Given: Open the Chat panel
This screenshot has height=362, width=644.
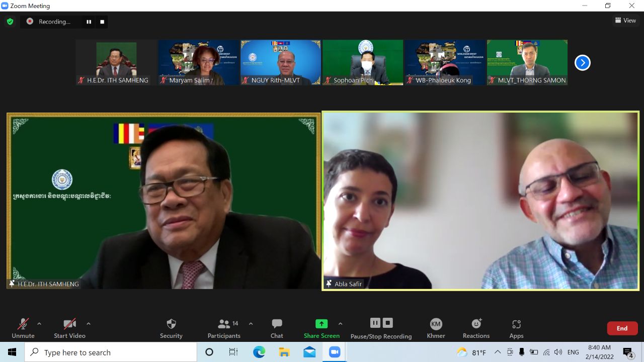Looking at the screenshot, I should pyautogui.click(x=277, y=328).
